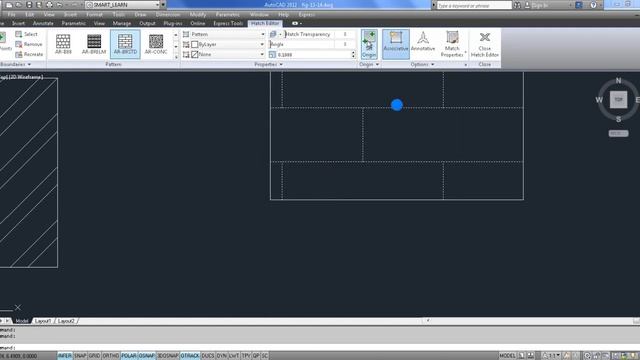Open the Express Tools ribbon tab
640x360 pixels.
pos(228,23)
